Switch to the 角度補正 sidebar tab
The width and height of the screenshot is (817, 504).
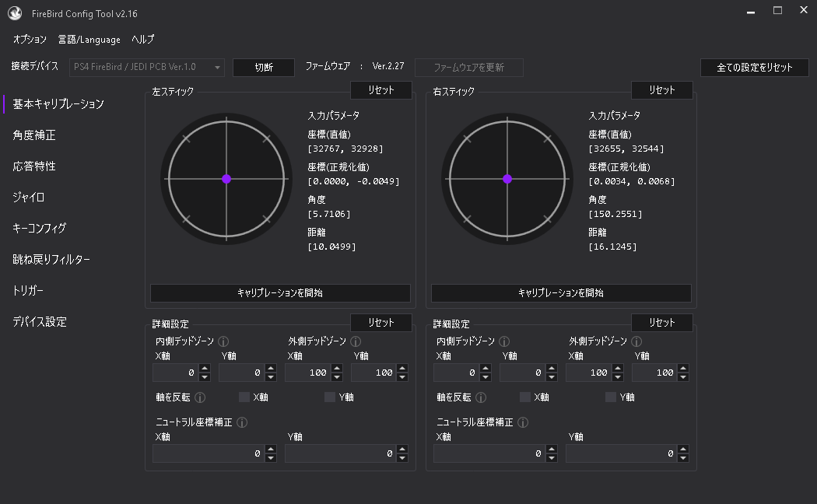point(34,135)
